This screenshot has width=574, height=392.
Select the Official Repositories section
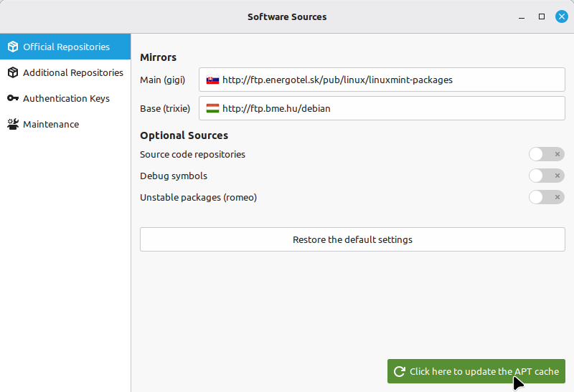[66, 47]
